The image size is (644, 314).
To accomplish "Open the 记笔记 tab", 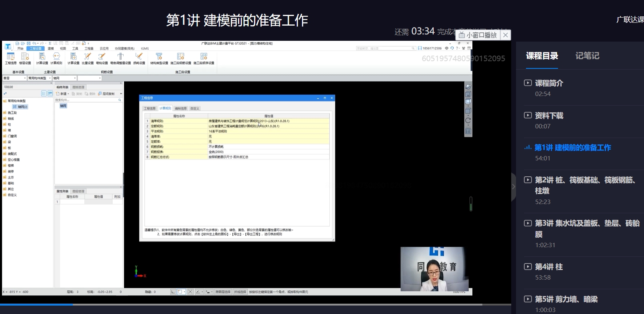I will point(587,56).
